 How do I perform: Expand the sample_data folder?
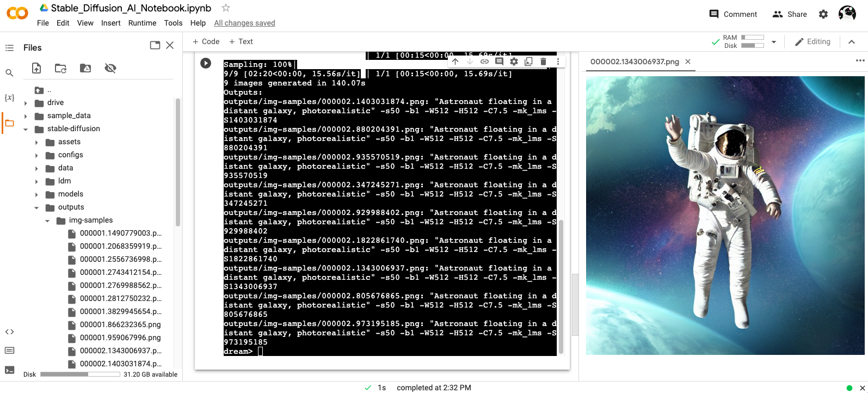(26, 116)
